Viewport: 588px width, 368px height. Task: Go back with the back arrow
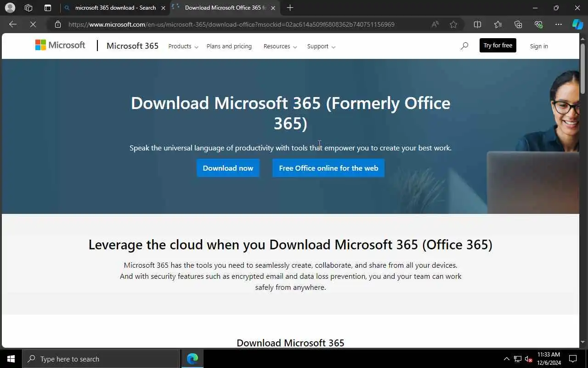tap(13, 24)
